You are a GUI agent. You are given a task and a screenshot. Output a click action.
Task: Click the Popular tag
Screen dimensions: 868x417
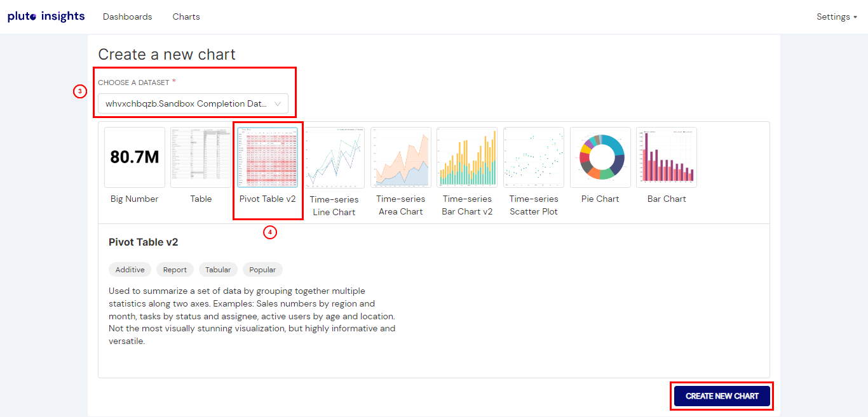262,270
